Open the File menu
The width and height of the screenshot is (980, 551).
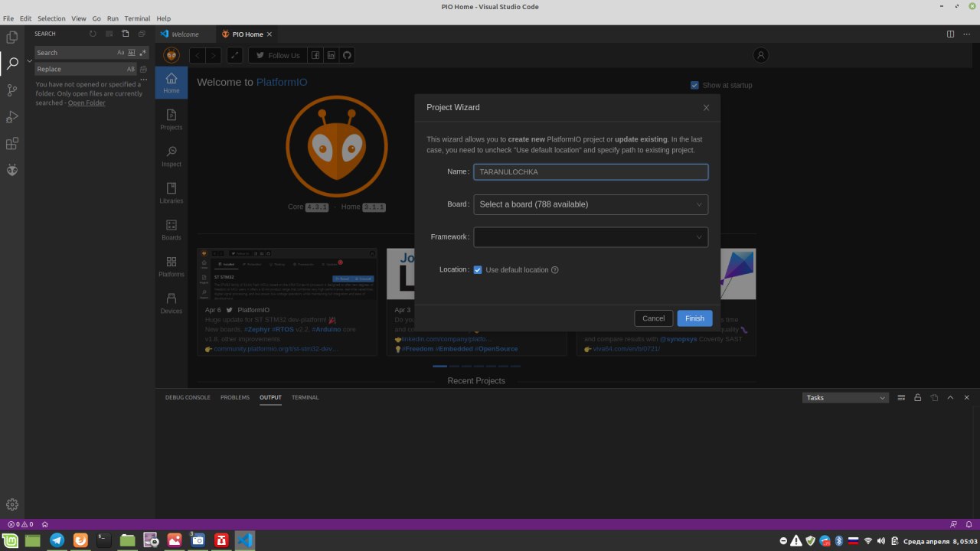pos(8,18)
